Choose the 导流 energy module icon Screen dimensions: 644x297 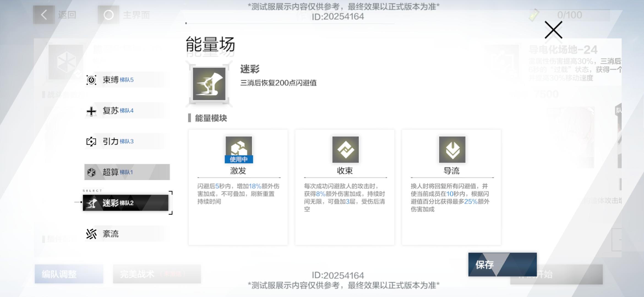(452, 149)
